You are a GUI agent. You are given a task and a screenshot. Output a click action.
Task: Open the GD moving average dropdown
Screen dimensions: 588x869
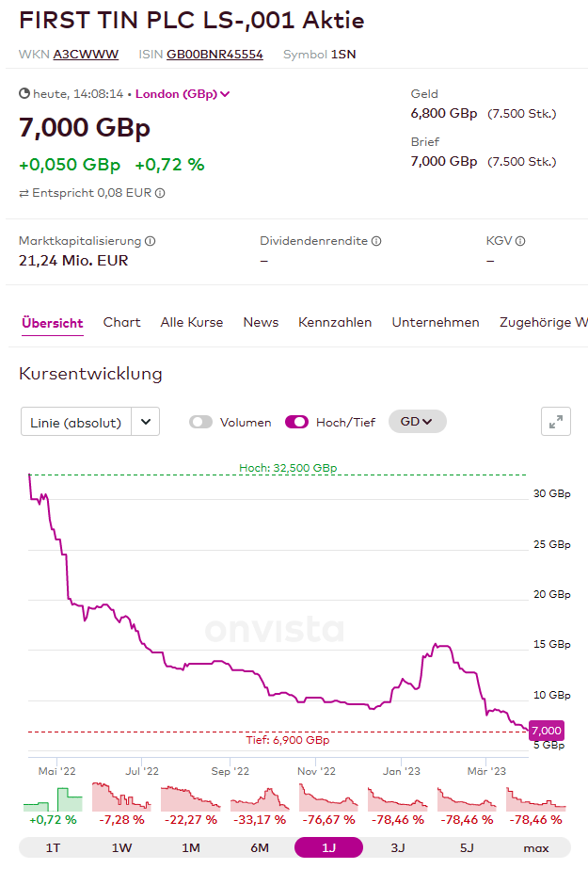pyautogui.click(x=417, y=422)
